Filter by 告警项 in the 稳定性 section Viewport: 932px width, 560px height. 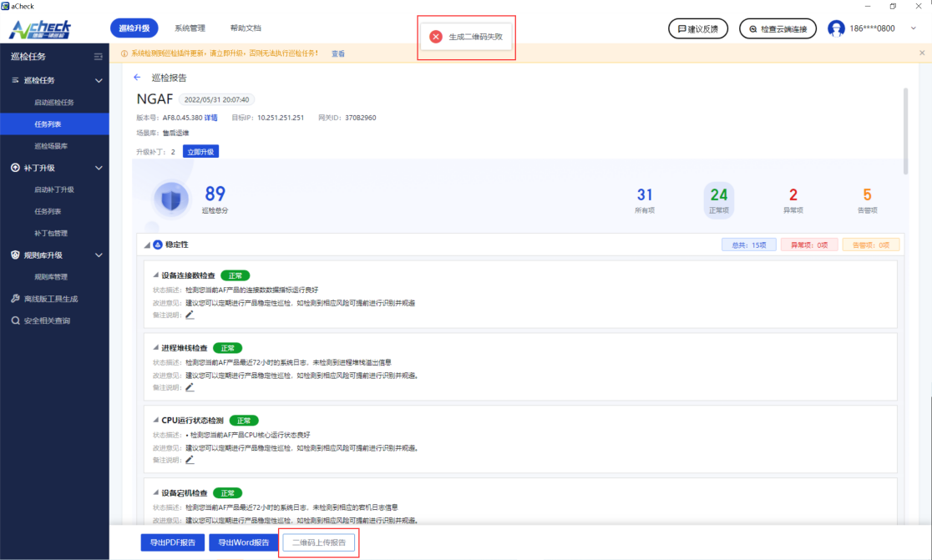[870, 245]
